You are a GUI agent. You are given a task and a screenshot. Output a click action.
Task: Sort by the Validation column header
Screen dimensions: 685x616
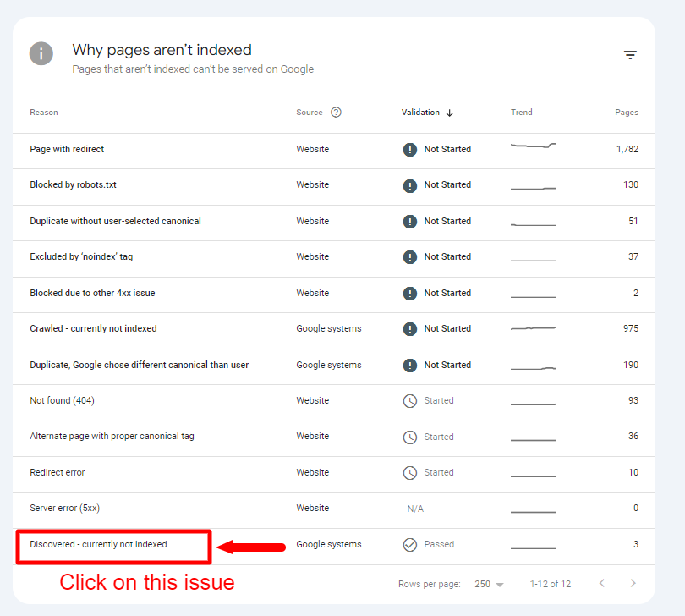(420, 113)
